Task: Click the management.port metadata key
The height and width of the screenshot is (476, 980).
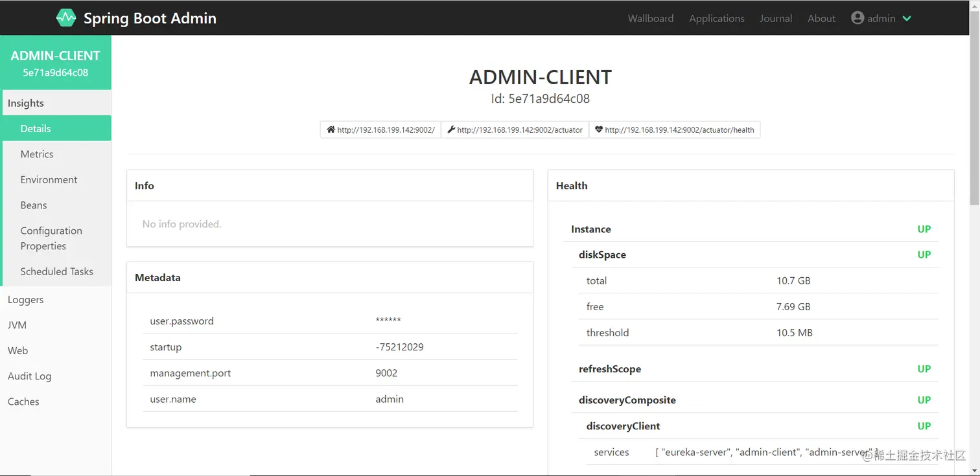Action: [190, 373]
